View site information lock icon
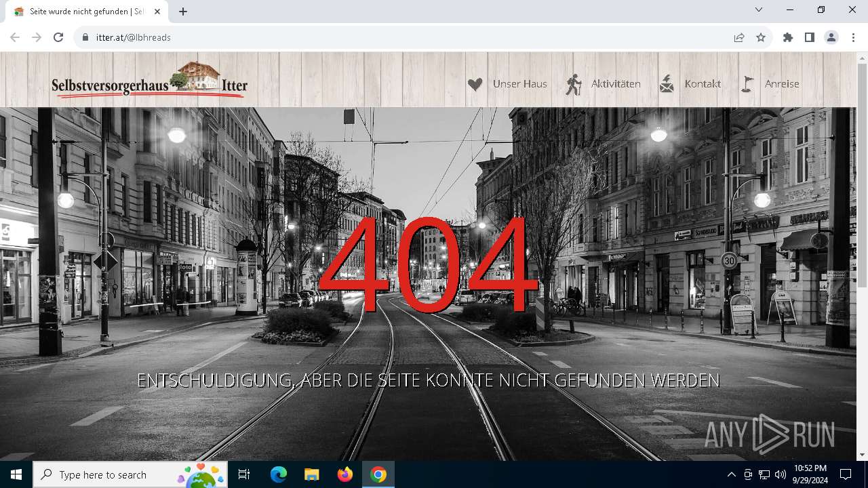868x488 pixels. tap(85, 37)
